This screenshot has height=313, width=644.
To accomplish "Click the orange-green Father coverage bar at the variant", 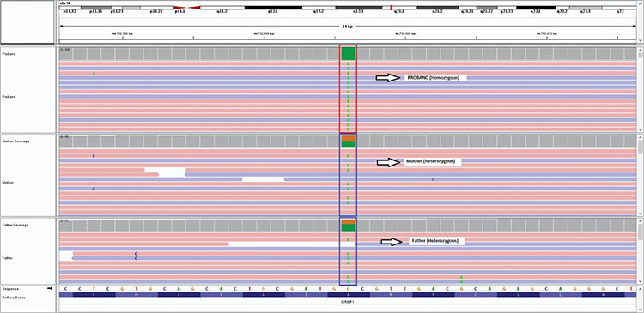I will tap(348, 225).
